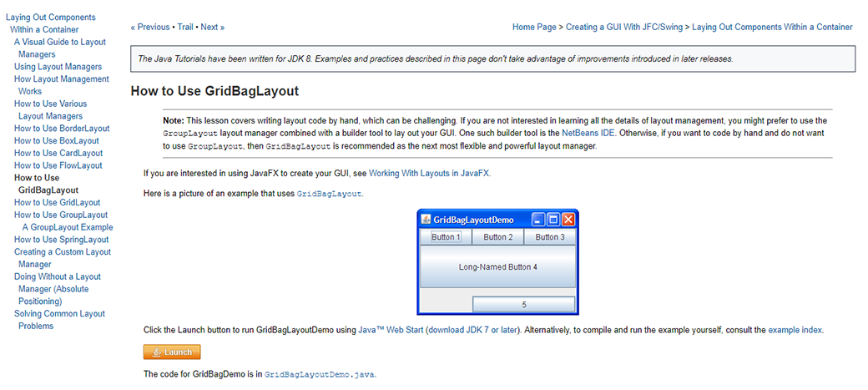Click the GridBagLayoutDemo window Java icon
Image resolution: width=868 pixels, height=390 pixels.
point(426,220)
